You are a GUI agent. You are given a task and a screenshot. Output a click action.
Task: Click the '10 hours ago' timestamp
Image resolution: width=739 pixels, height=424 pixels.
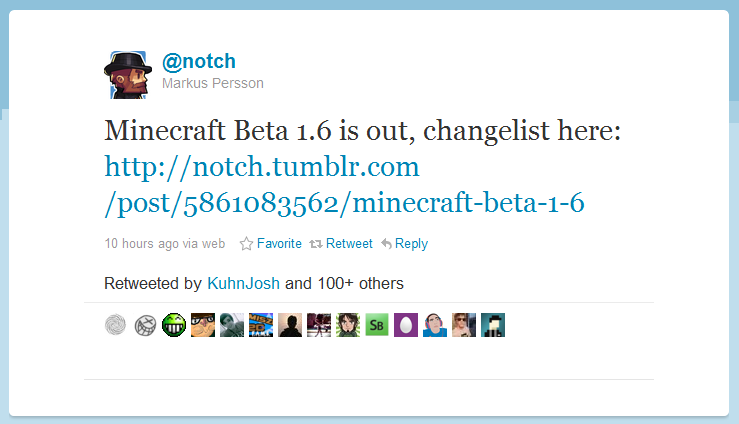point(142,243)
